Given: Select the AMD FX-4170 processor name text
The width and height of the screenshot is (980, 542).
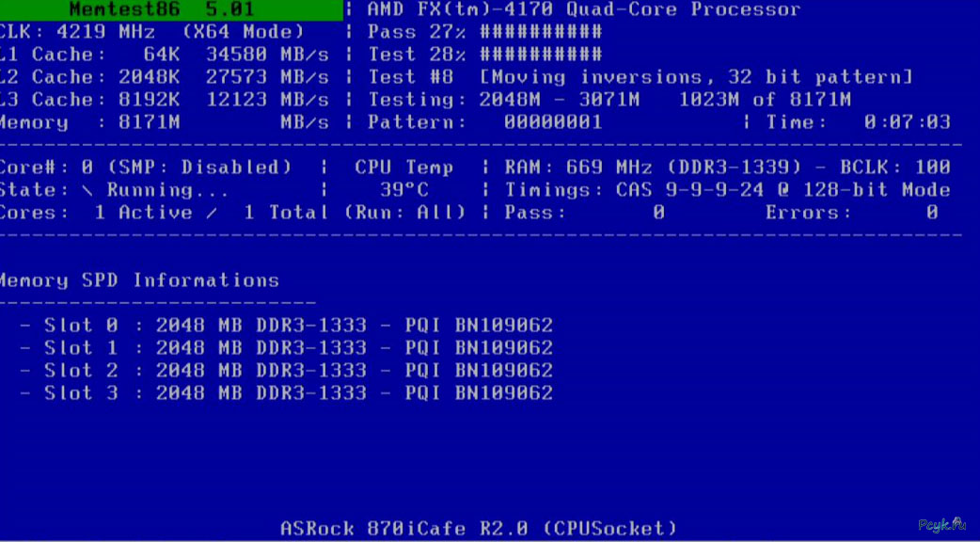Looking at the screenshot, I should coord(583,10).
